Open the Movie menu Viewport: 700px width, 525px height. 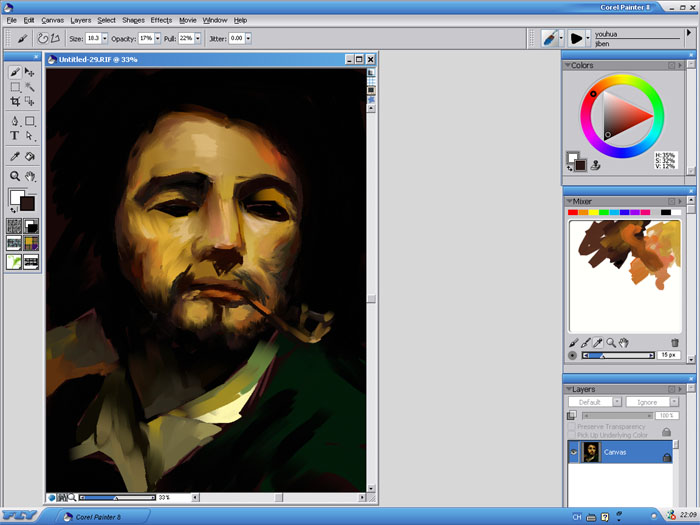pos(188,20)
